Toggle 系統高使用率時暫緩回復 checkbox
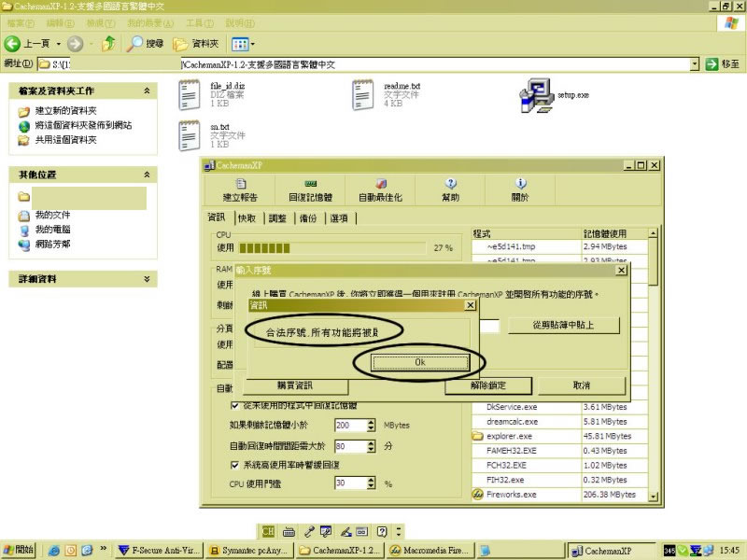 point(234,465)
